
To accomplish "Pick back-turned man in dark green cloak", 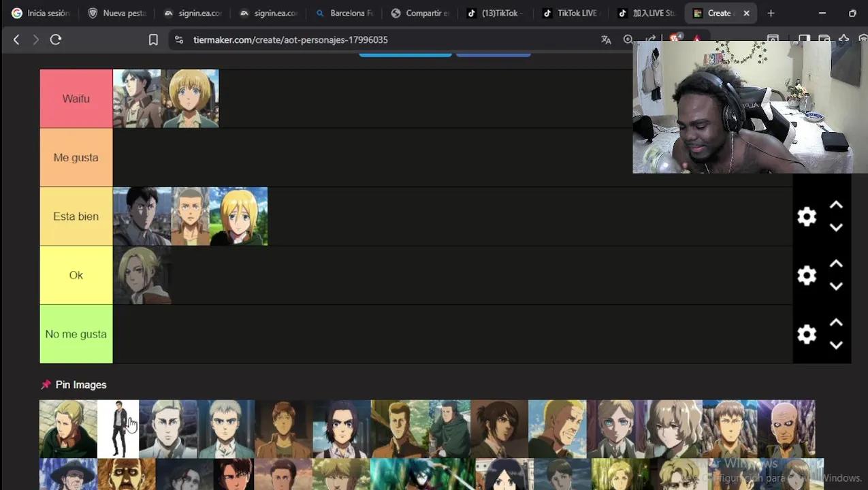I will pyautogui.click(x=450, y=429).
